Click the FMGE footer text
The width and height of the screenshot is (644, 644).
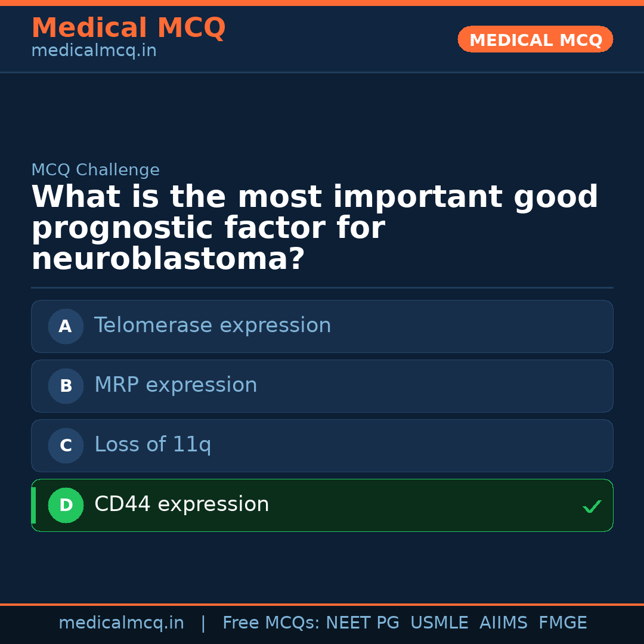click(x=563, y=623)
